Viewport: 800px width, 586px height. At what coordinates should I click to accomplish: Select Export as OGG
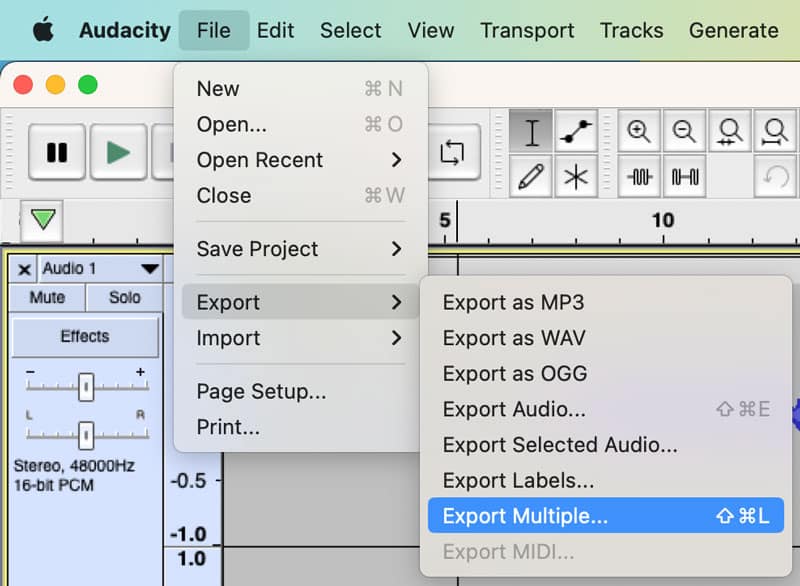coord(606,374)
